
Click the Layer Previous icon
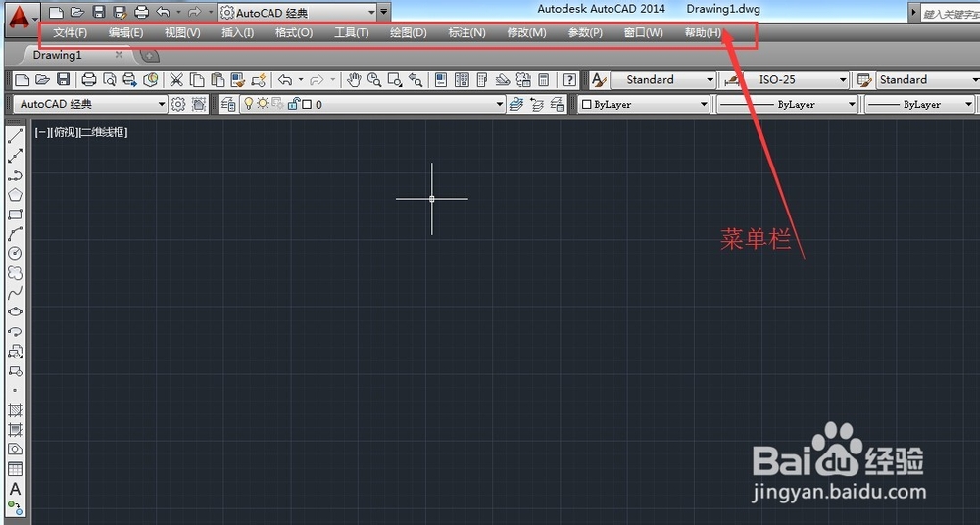[537, 105]
